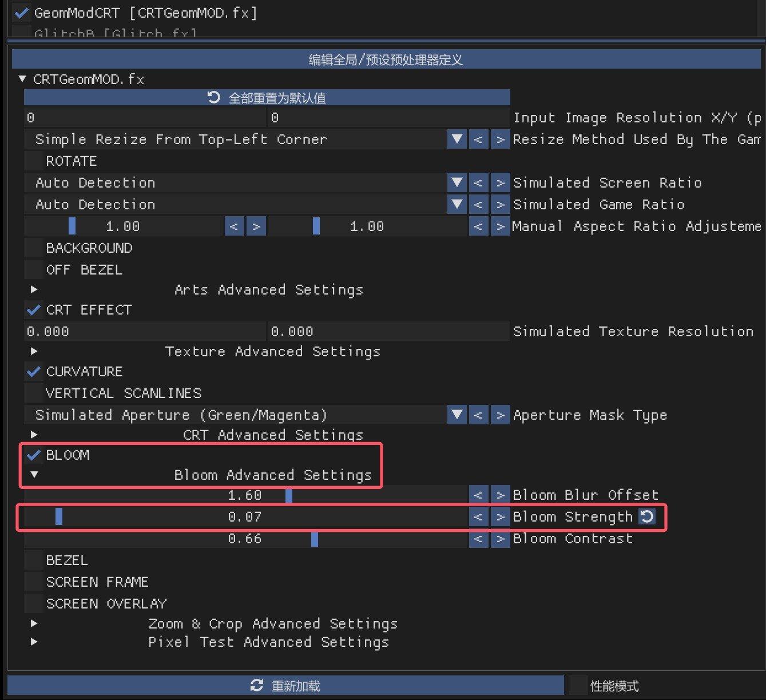Open Simulated Game Ratio dropdown arrow

point(457,205)
